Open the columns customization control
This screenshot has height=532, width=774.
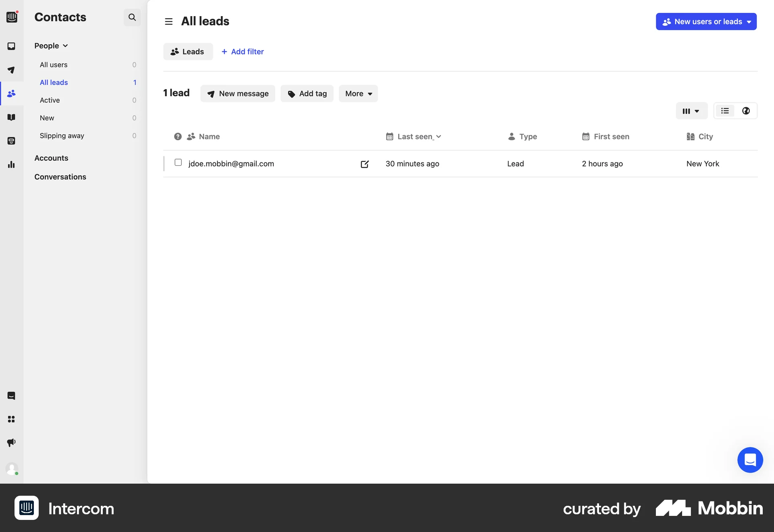691,110
